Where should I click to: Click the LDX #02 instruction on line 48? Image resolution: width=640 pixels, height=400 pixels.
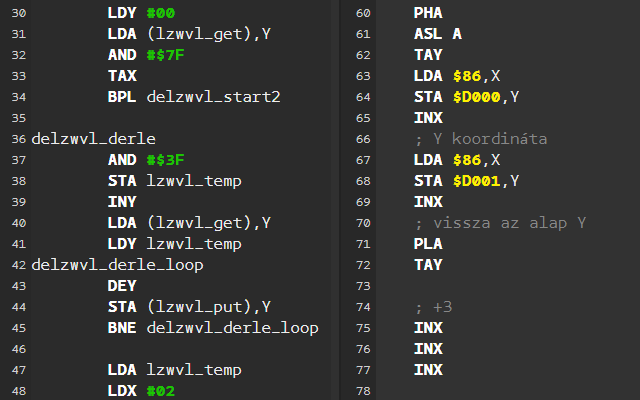click(141, 390)
